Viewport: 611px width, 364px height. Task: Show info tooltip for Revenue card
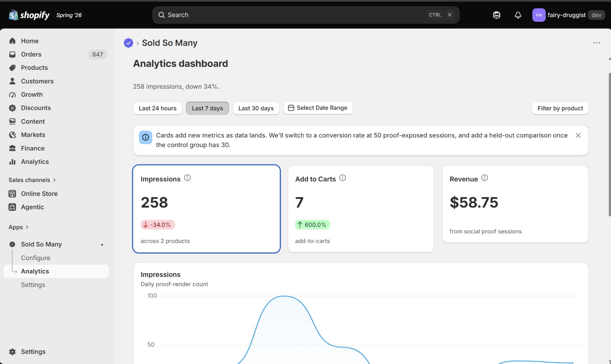point(485,178)
